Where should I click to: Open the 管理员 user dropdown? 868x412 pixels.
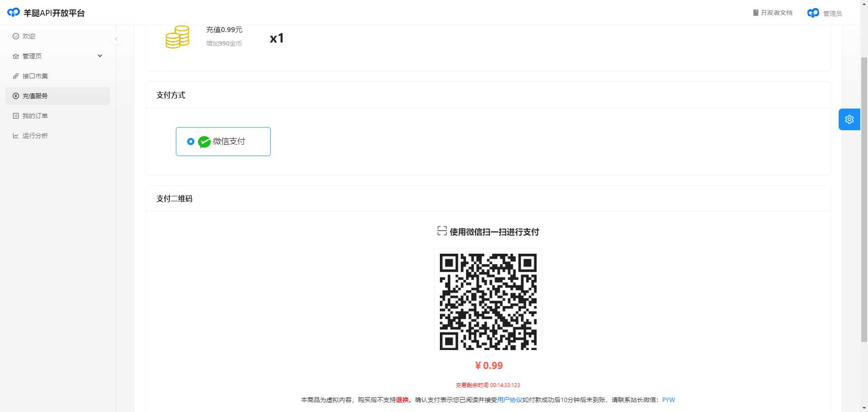click(832, 14)
